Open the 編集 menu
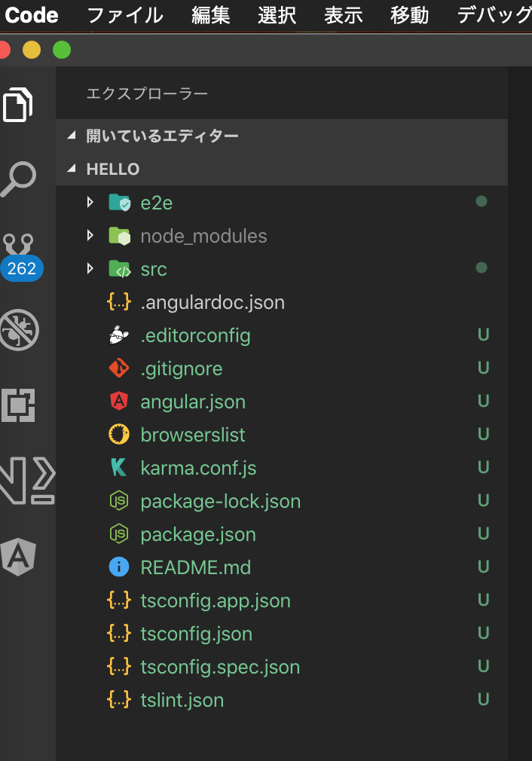532x761 pixels. [211, 15]
